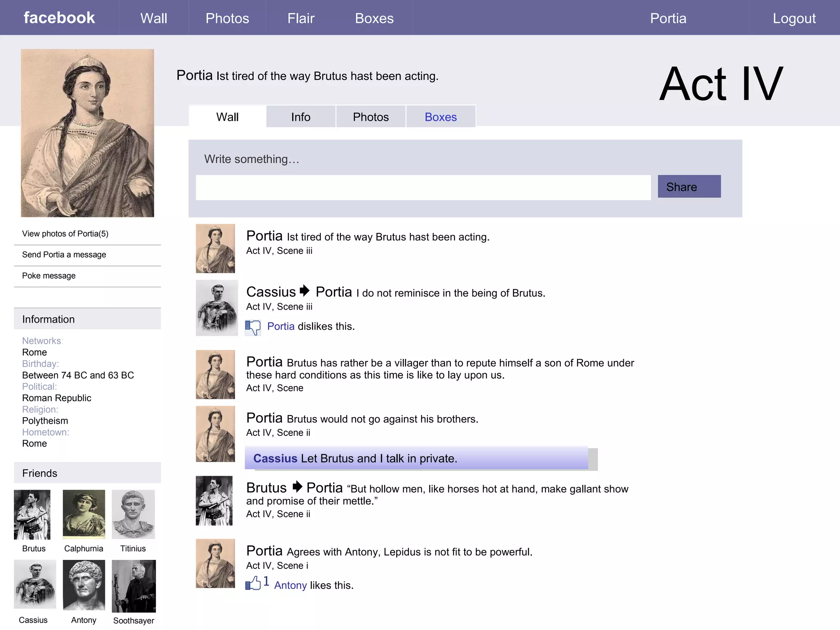Click the Poke message link

pos(49,276)
